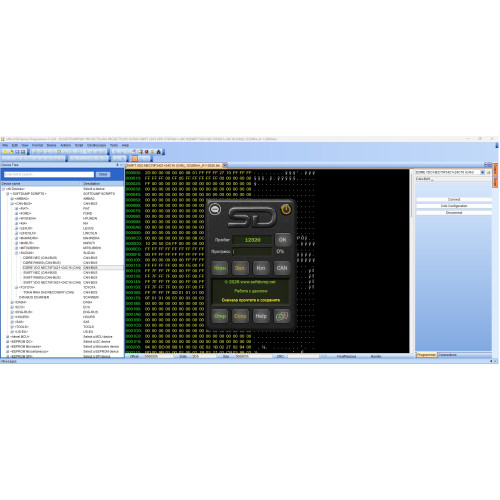Image resolution: width=500 pixels, height=500 pixels.
Task: Open the Oscilloscope menu
Action: [96, 145]
